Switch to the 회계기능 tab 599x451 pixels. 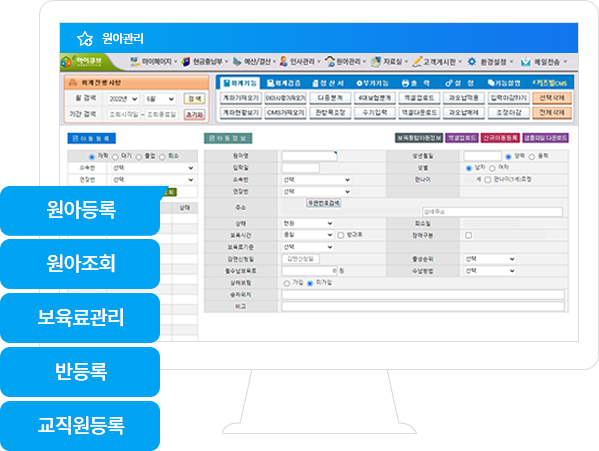[x=240, y=83]
